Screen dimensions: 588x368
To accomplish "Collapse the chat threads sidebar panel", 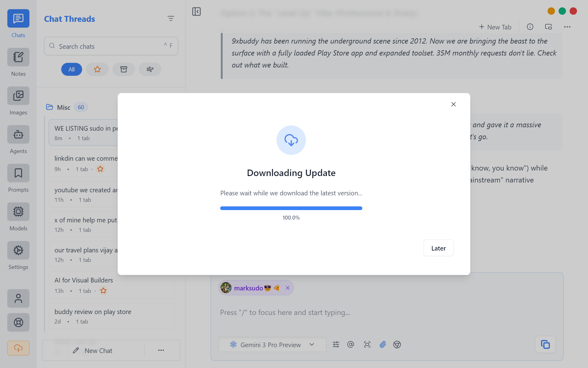I will [x=196, y=12].
